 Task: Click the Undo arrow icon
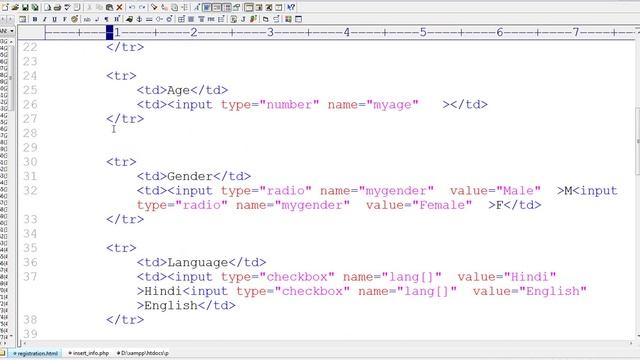[x=132, y=7]
